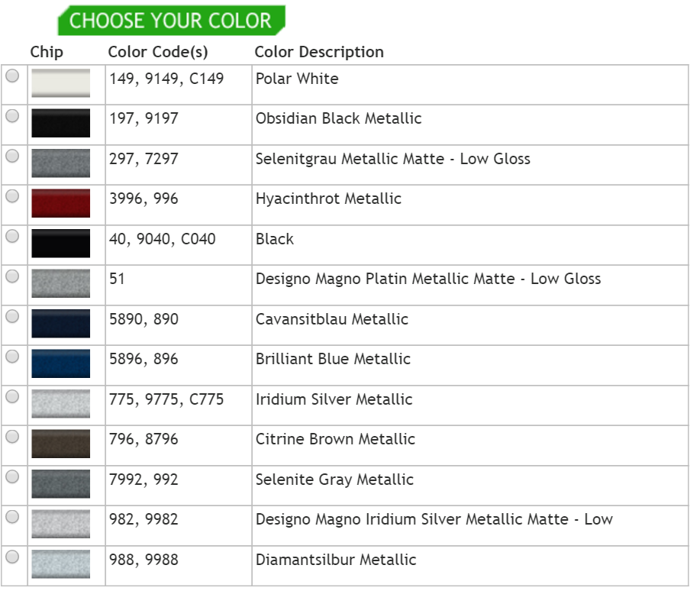The image size is (700, 591).
Task: Pick the Hyacinthrot Metallic radio button
Action: [x=12, y=196]
